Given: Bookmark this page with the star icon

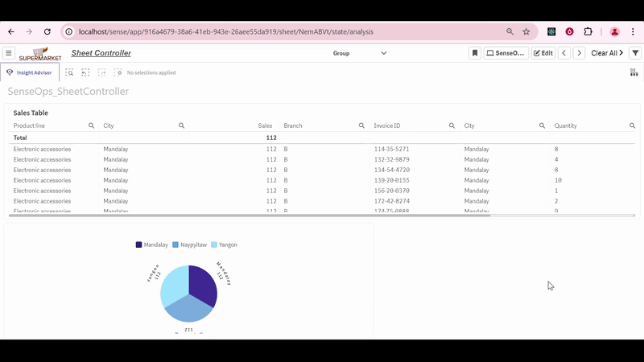Looking at the screenshot, I should click(526, 31).
